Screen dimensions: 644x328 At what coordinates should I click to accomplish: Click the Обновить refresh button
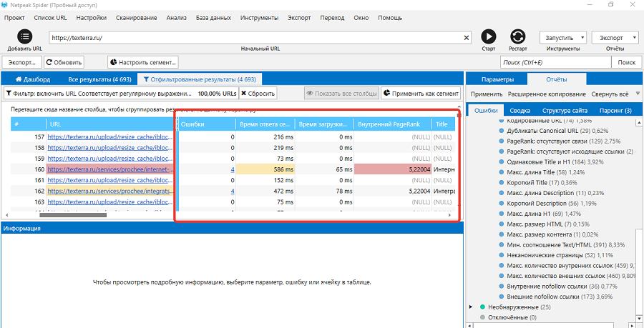(x=64, y=62)
